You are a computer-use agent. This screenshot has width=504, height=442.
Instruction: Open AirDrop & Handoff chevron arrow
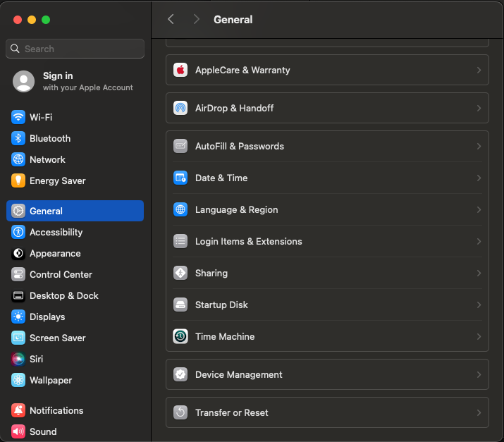[479, 108]
